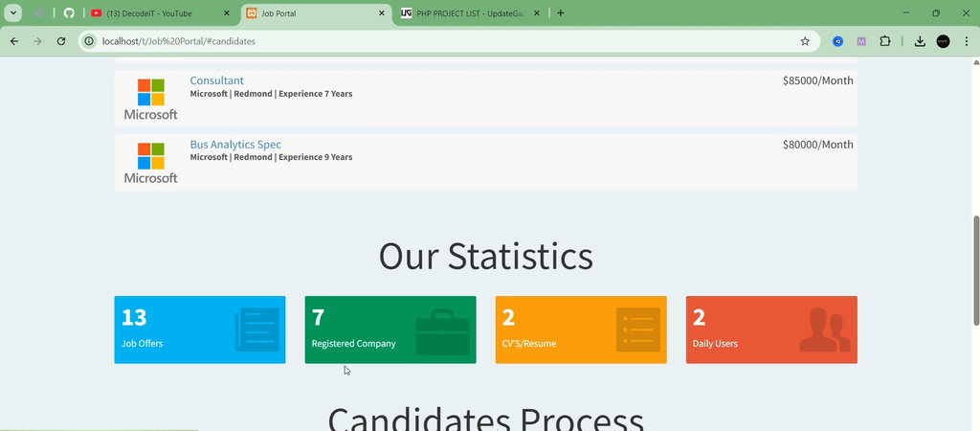
Task: Go back to the previous page
Action: [14, 41]
